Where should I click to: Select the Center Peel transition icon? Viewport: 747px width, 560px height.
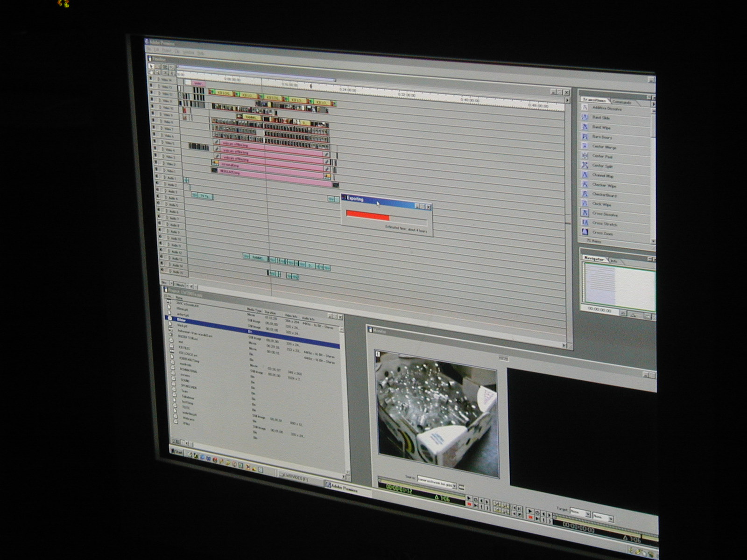tap(585, 156)
